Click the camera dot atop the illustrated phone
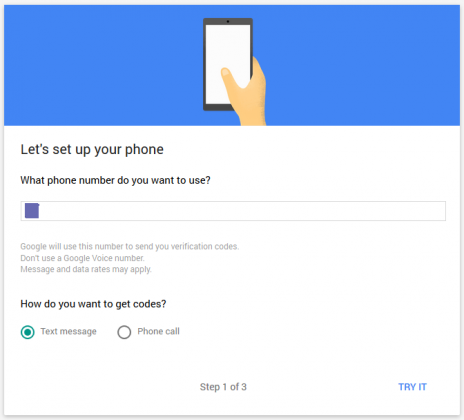The width and height of the screenshot is (464, 420). [228, 21]
